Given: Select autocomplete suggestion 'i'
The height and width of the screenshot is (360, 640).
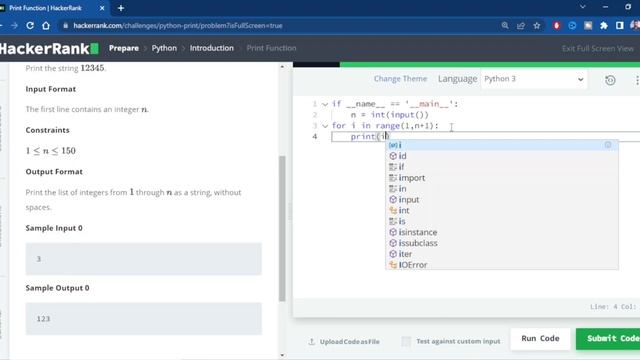Looking at the screenshot, I should [502, 145].
